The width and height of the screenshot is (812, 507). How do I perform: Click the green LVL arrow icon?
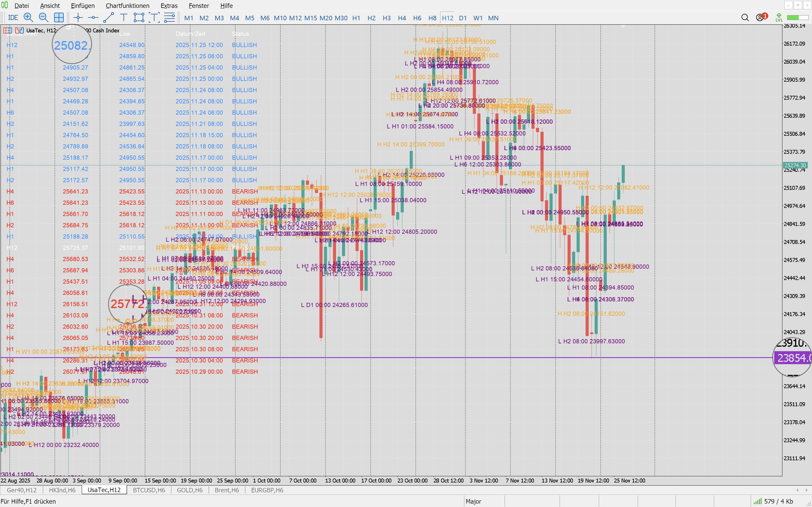coord(779,18)
